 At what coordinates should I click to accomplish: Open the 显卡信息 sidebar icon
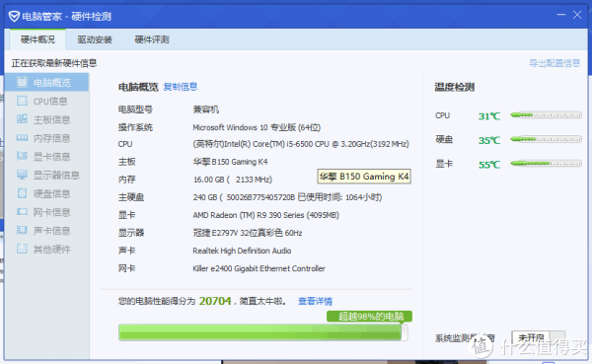coord(23,156)
